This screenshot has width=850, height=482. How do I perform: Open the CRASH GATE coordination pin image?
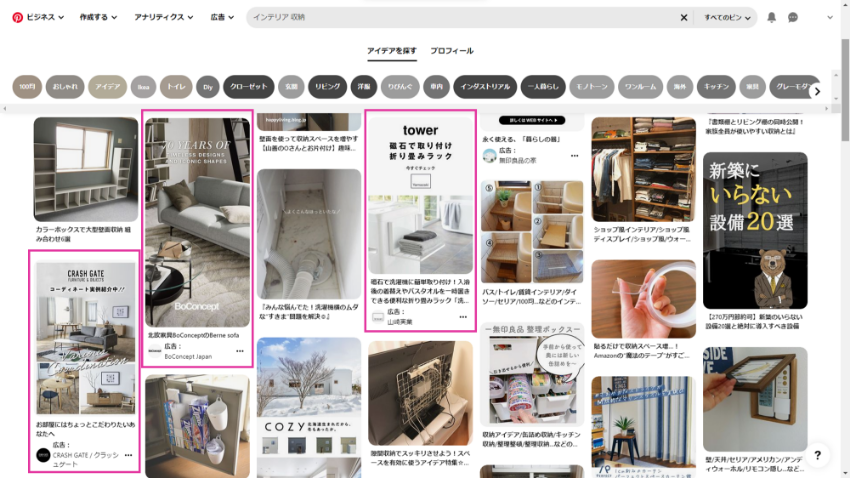pyautogui.click(x=86, y=338)
